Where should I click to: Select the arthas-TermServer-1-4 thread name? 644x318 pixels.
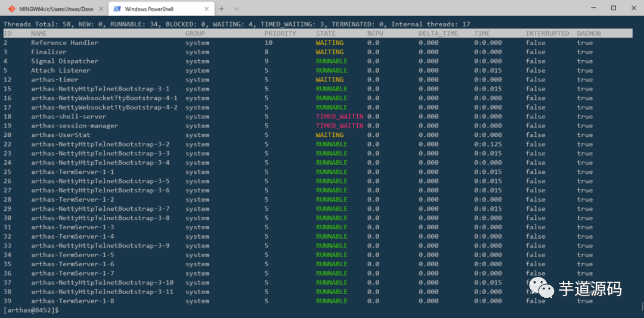72,236
